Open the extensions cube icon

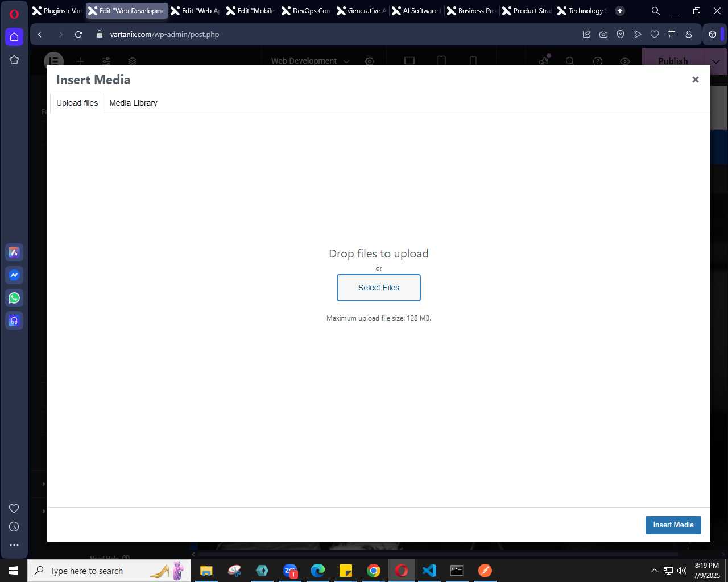713,35
